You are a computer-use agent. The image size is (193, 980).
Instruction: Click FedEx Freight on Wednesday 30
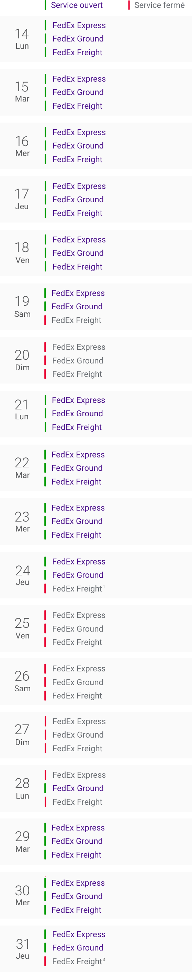click(77, 910)
